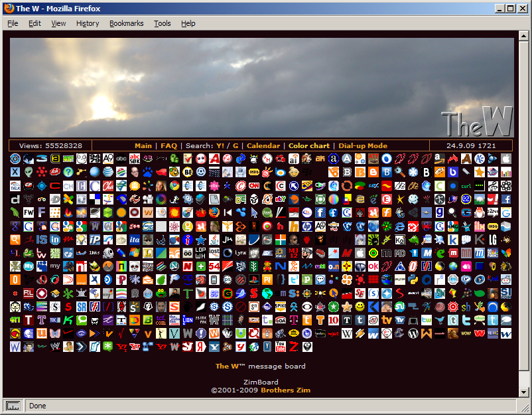Viewport: 532px width, 415px height.
Task: Open the LinkedIn 'in' favicon
Action: tap(54, 240)
